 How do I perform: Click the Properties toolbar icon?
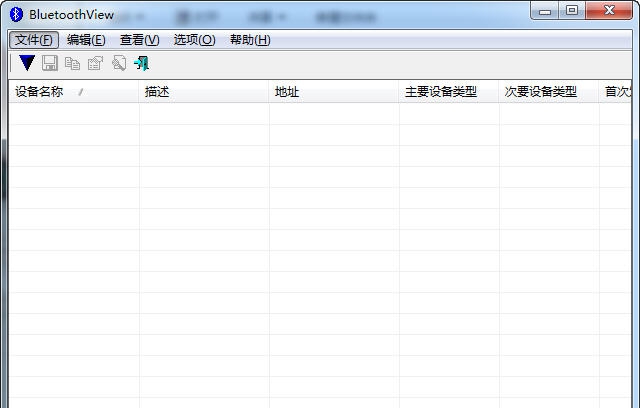point(96,63)
